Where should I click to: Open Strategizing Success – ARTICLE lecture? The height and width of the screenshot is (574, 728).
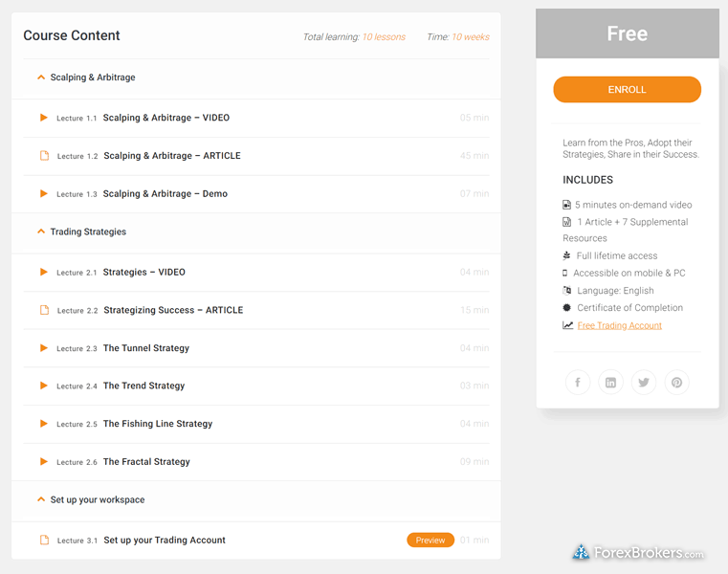coord(172,310)
